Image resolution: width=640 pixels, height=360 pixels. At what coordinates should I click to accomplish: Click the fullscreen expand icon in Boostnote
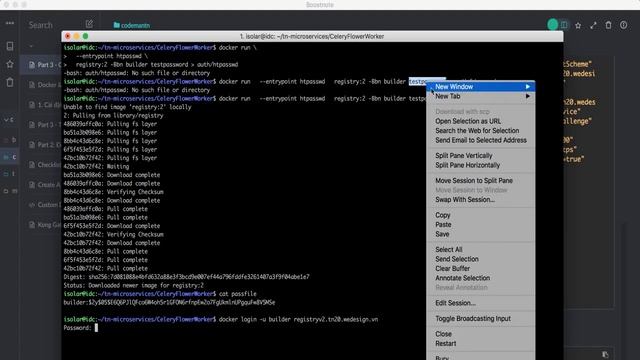(x=593, y=25)
